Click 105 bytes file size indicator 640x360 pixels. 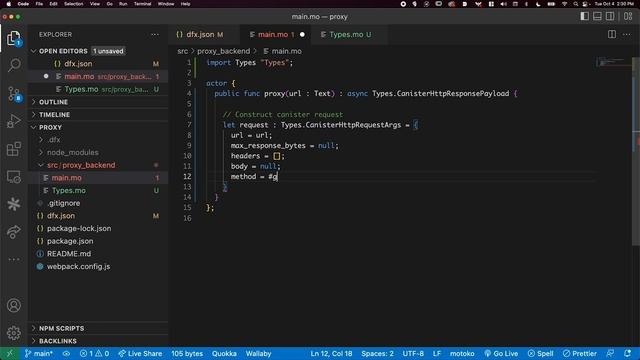click(x=187, y=353)
